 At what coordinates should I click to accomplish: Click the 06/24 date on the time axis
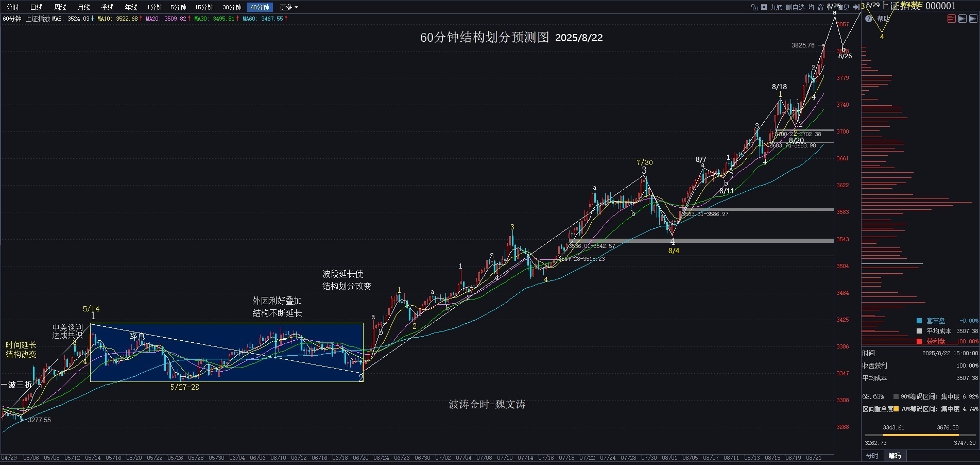coord(381,458)
